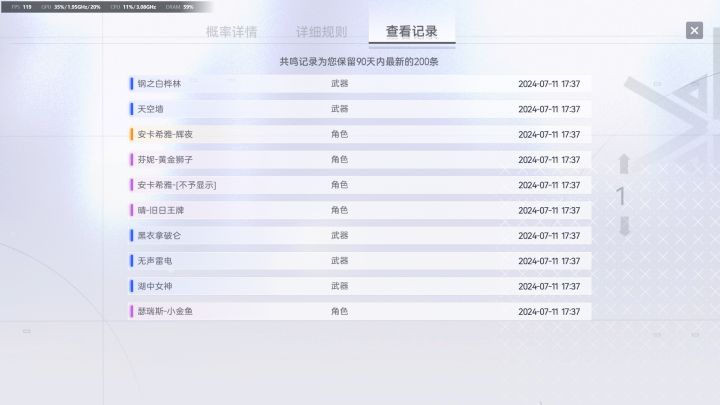
Task: Click the page number 1 indicator
Action: (621, 196)
